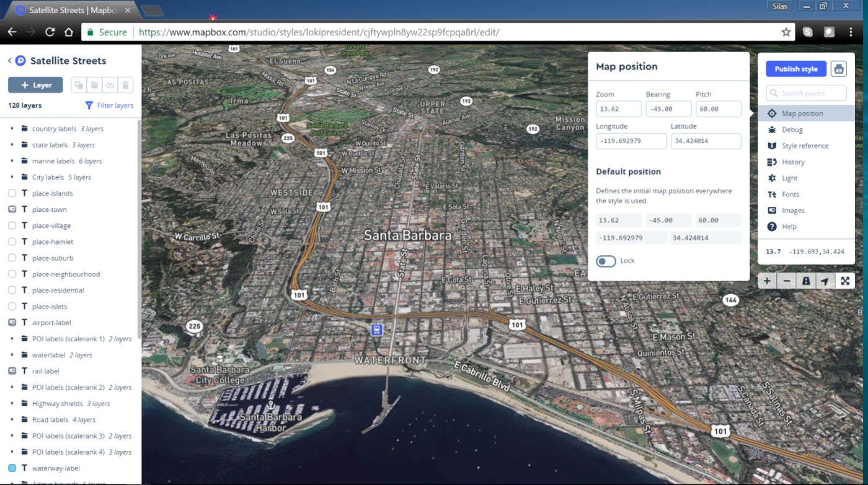This screenshot has width=868, height=485.
Task: Click the Pitch value field
Action: (x=719, y=108)
